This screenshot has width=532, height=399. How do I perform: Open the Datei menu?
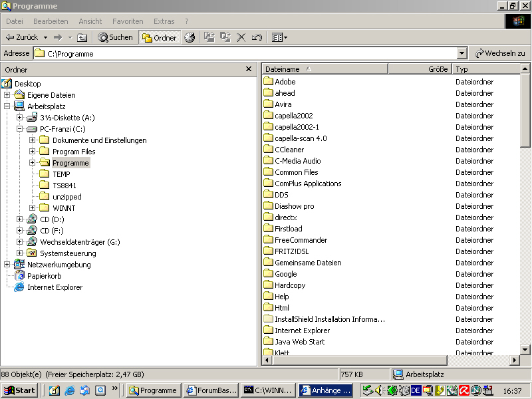click(15, 21)
